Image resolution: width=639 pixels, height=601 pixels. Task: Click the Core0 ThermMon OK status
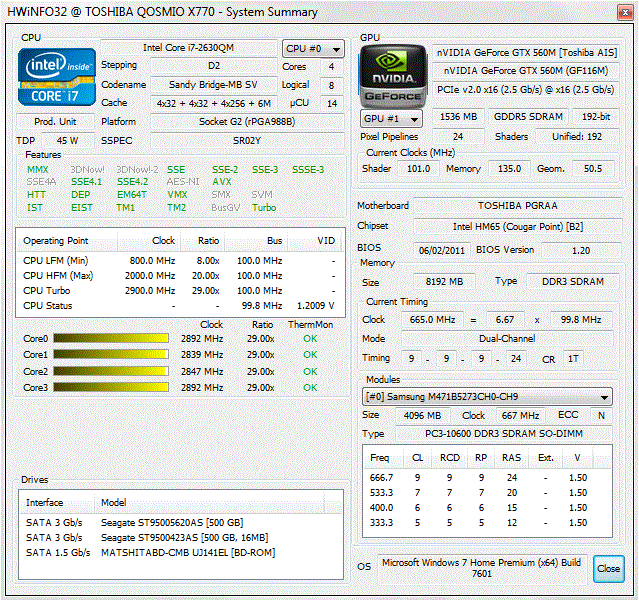tap(310, 339)
